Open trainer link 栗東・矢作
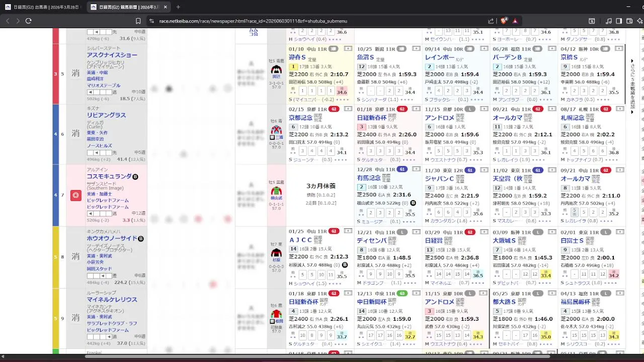This screenshot has width=644, height=362. click(x=97, y=133)
